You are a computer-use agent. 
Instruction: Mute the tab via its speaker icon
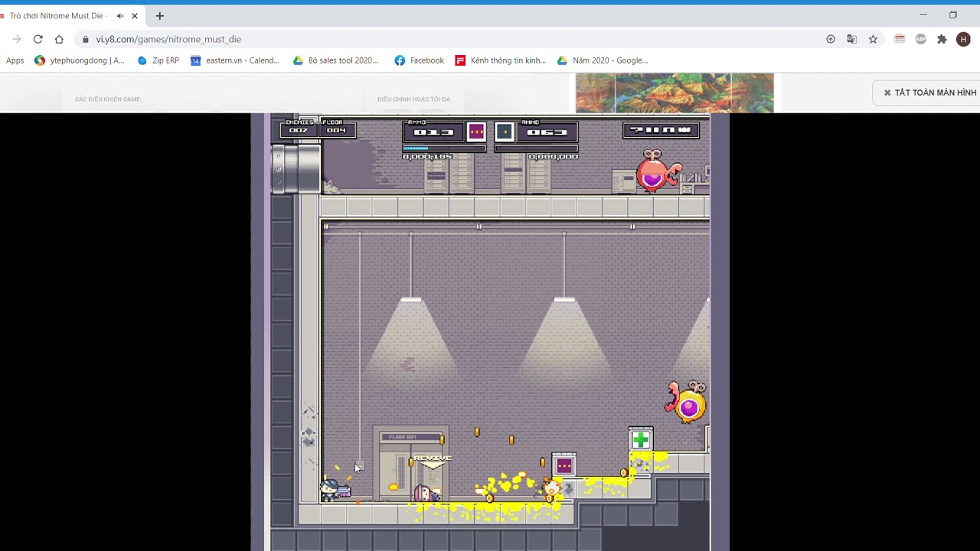point(120,15)
